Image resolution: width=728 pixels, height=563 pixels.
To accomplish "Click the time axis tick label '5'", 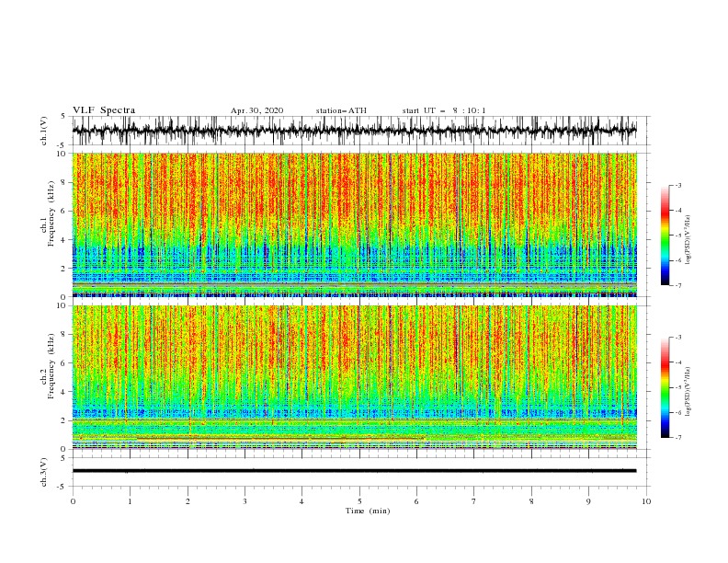I will 359,501.
